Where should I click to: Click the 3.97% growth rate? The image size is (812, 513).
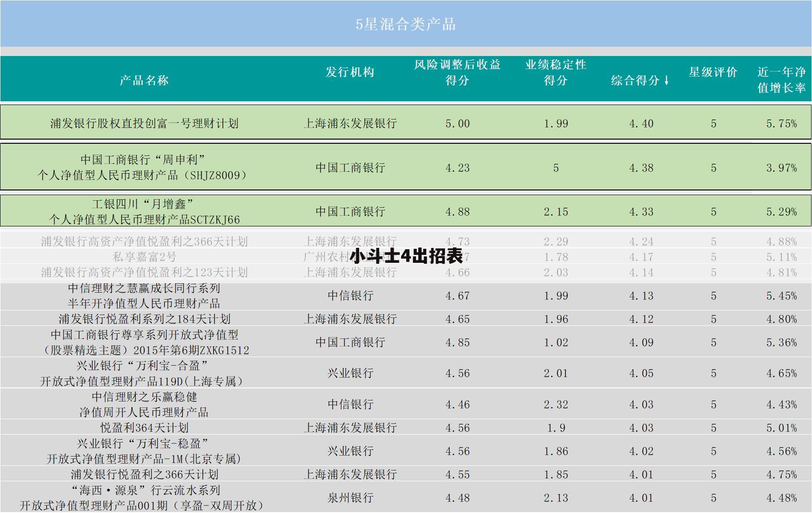pyautogui.click(x=782, y=168)
